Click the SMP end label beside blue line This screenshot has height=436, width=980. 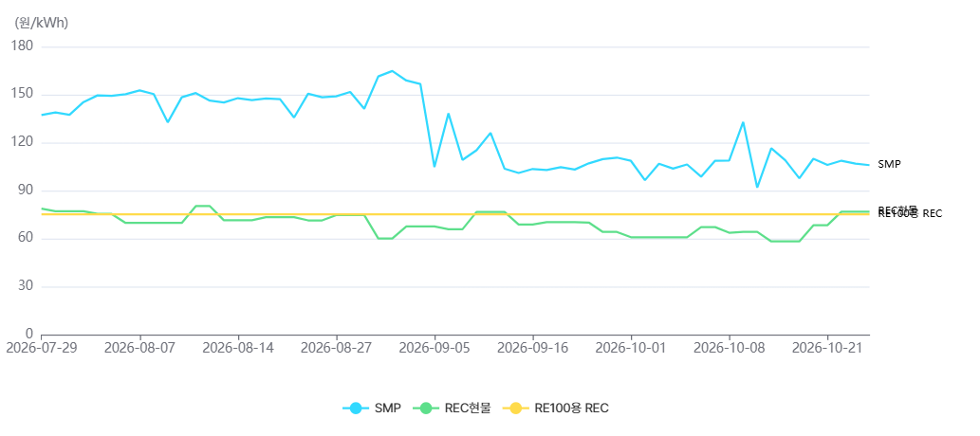(889, 164)
